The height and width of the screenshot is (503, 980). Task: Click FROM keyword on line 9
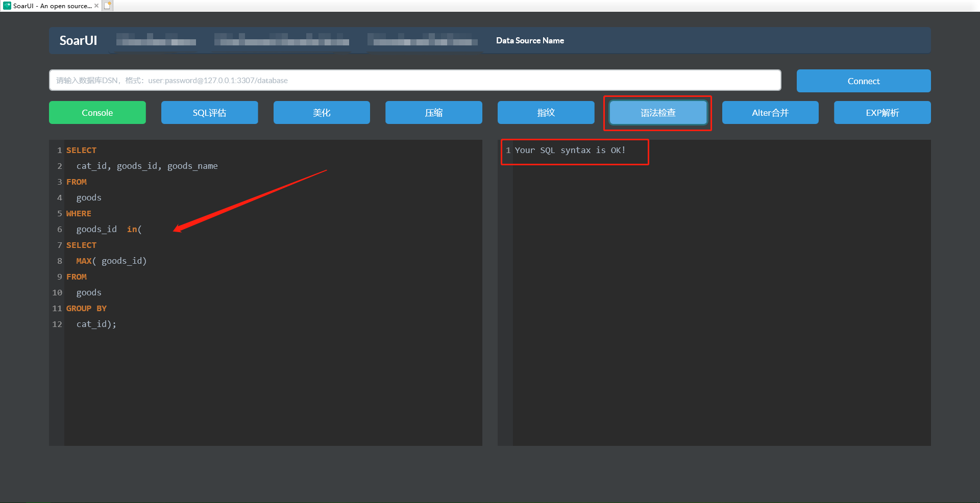click(77, 276)
